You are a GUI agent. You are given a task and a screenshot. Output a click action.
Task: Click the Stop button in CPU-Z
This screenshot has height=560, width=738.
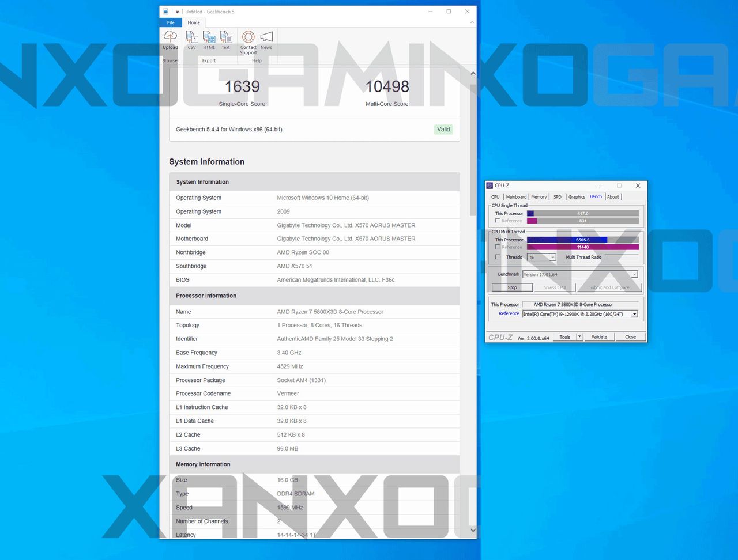pos(512,287)
